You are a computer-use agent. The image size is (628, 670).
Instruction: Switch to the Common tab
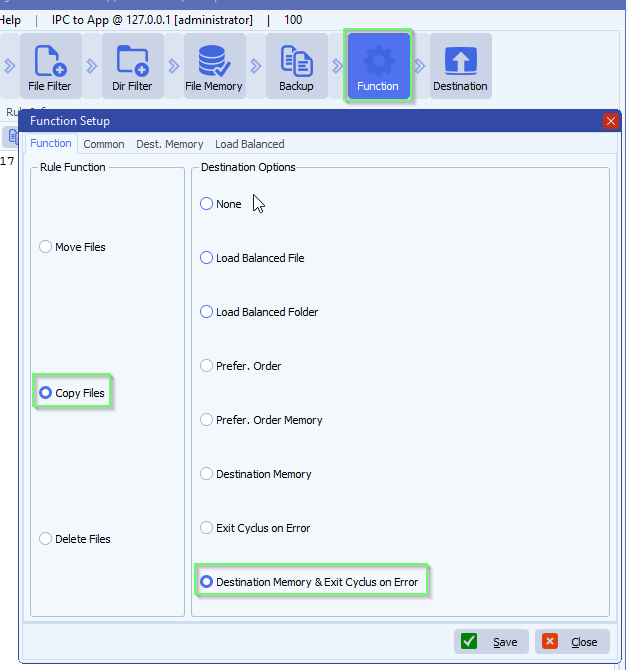point(104,144)
